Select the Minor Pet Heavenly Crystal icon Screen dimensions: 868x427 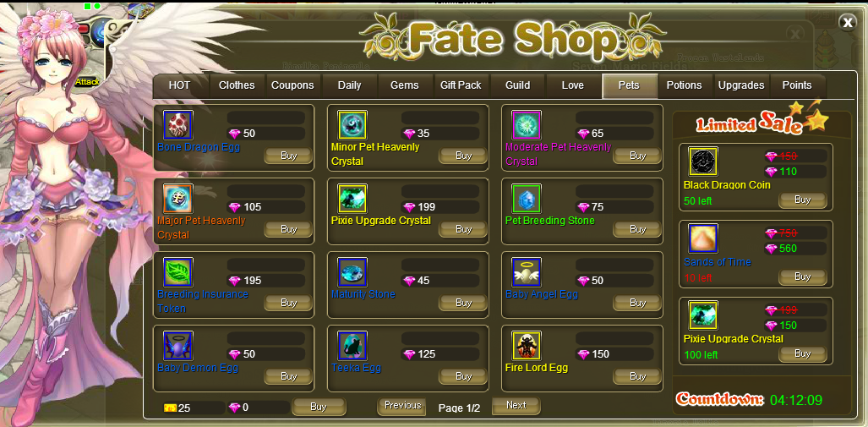click(x=352, y=124)
